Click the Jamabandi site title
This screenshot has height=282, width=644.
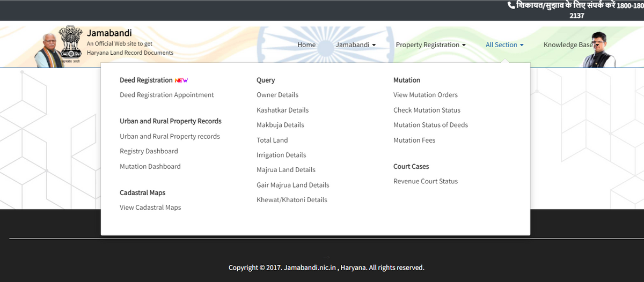pos(109,33)
